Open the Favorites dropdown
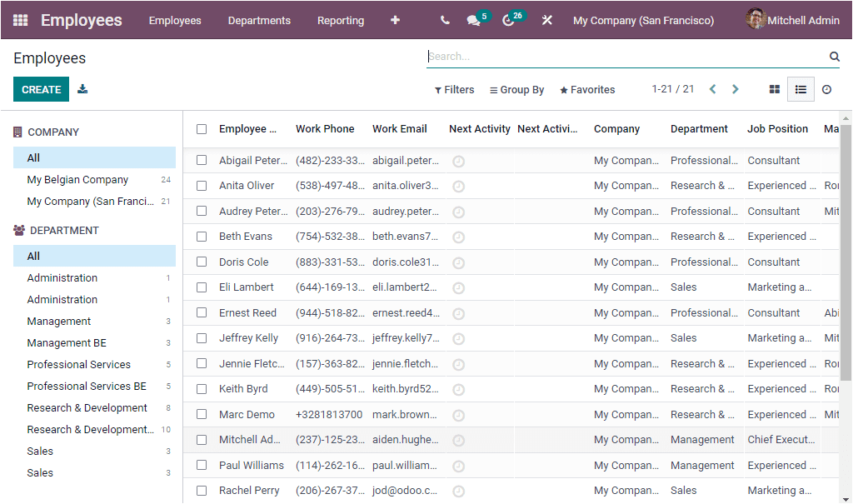The height and width of the screenshot is (504, 853). pyautogui.click(x=587, y=89)
